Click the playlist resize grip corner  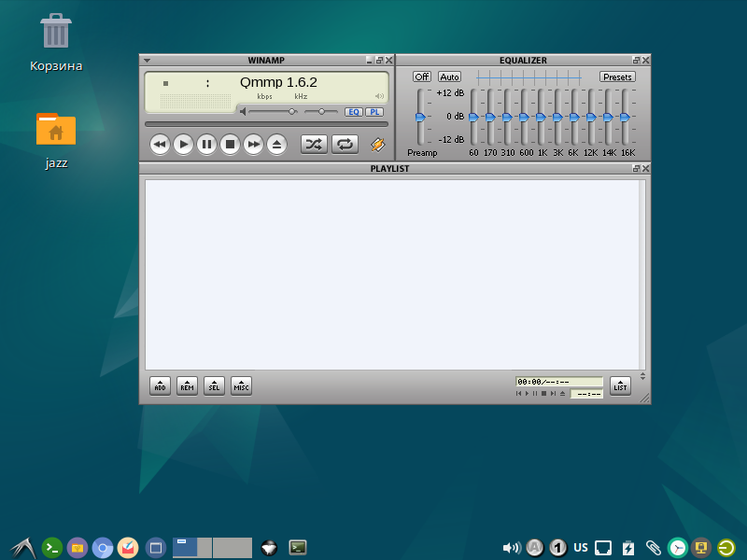[x=644, y=399]
